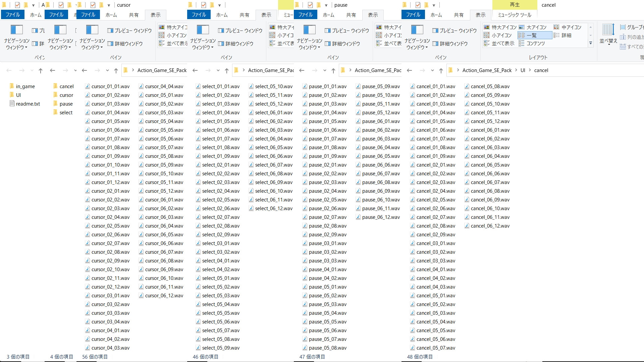Image resolution: width=644 pixels, height=362 pixels.
Task: Go back in the select window
Action: click(195, 70)
